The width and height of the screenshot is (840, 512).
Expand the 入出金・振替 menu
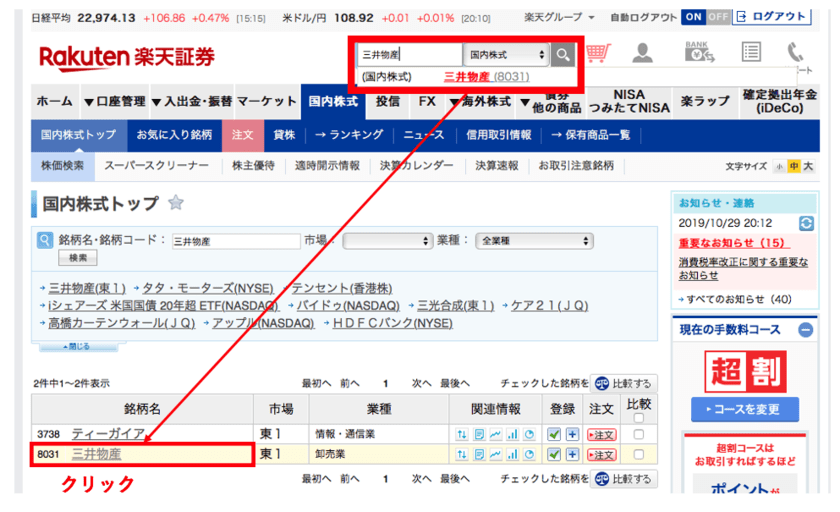coord(192,101)
